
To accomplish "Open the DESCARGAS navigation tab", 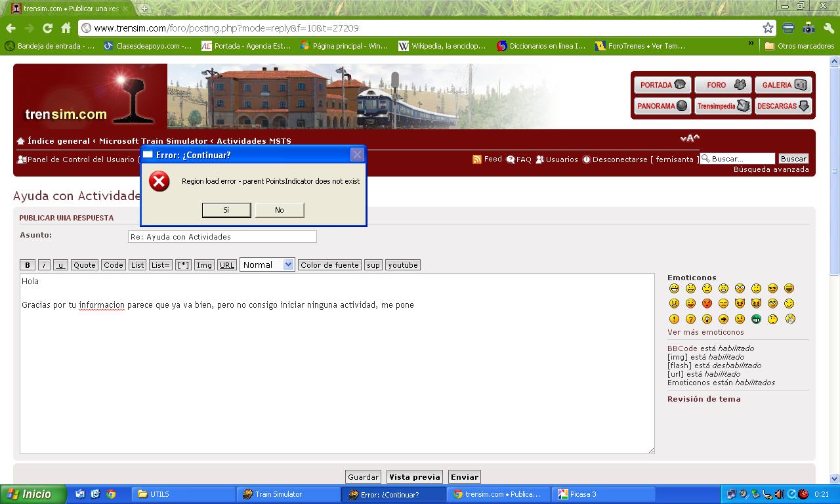I will coord(783,106).
